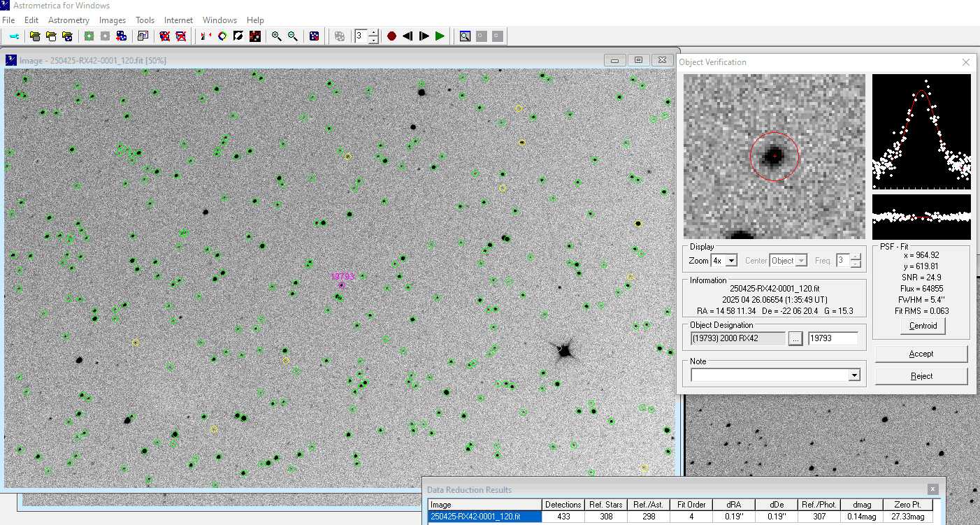The height and width of the screenshot is (525, 980).
Task: Click the Track and Stack images icon
Action: [x=121, y=36]
